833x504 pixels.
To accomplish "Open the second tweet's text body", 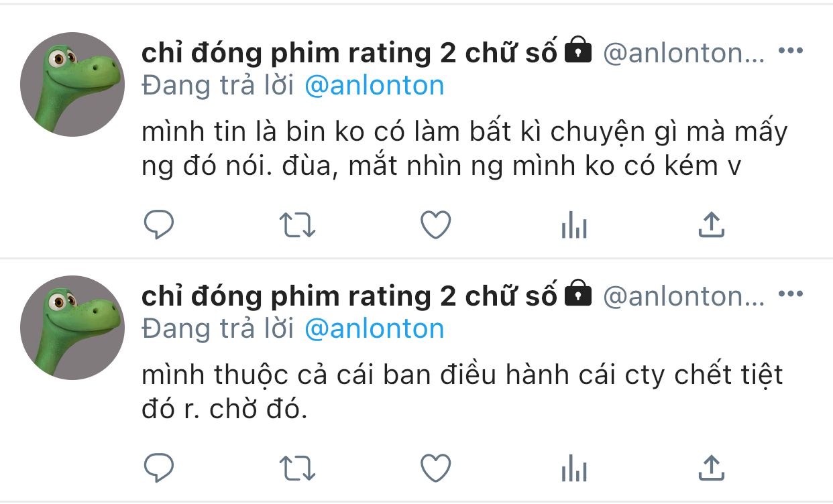I will coord(462,391).
